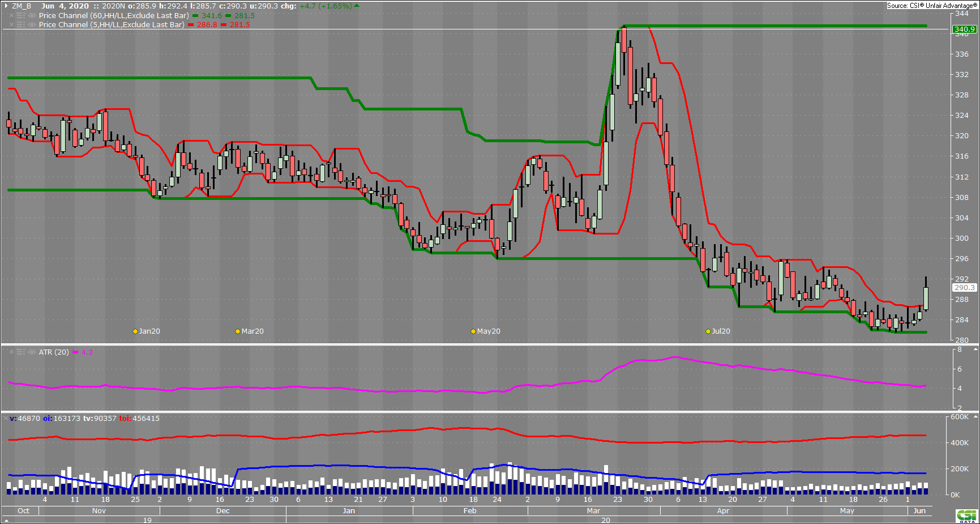This screenshot has height=524, width=980.
Task: Click the open interest value oi:163173
Action: pyautogui.click(x=62, y=419)
